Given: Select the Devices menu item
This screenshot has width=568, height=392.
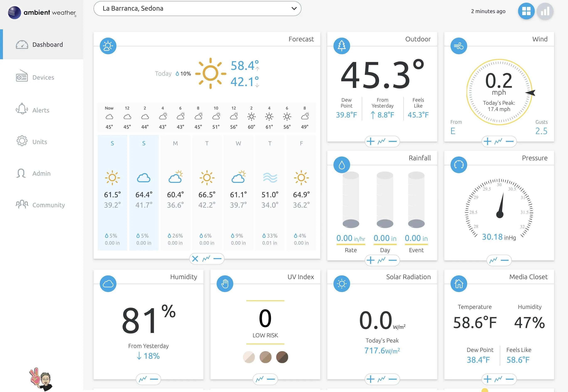Looking at the screenshot, I should pyautogui.click(x=43, y=77).
